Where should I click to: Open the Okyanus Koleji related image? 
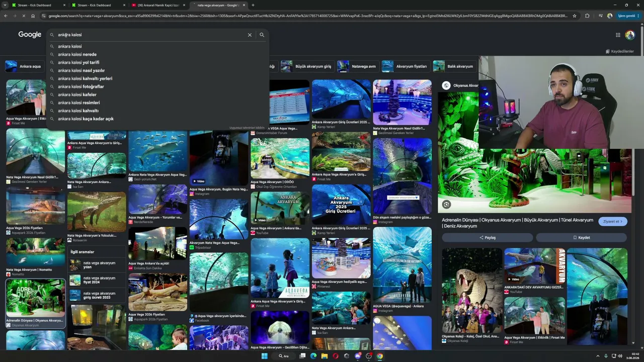tap(472, 291)
